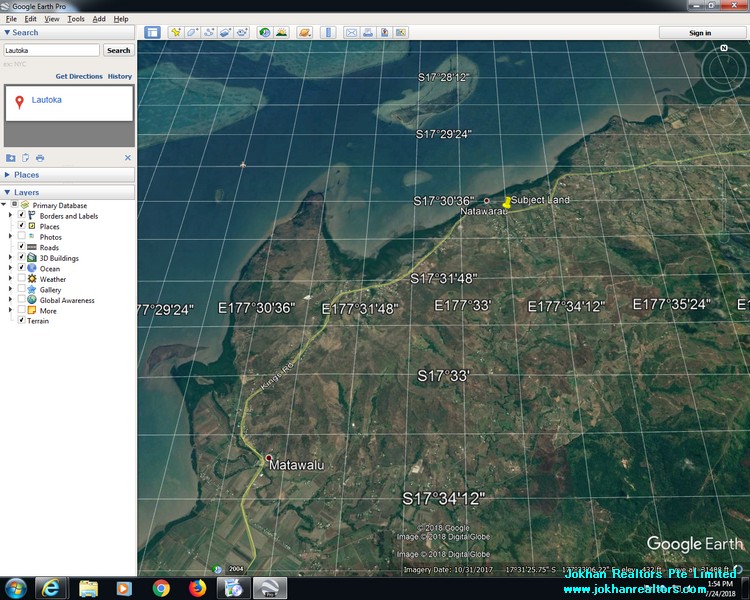Open the ruler measurement tool
Image resolution: width=750 pixels, height=600 pixels.
(330, 32)
